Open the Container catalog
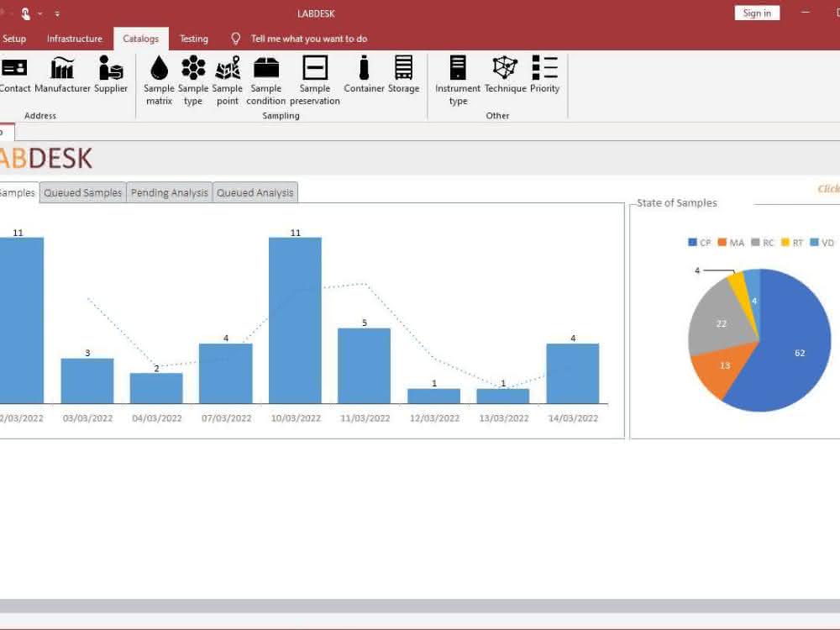The height and width of the screenshot is (630, 840). pos(364,75)
